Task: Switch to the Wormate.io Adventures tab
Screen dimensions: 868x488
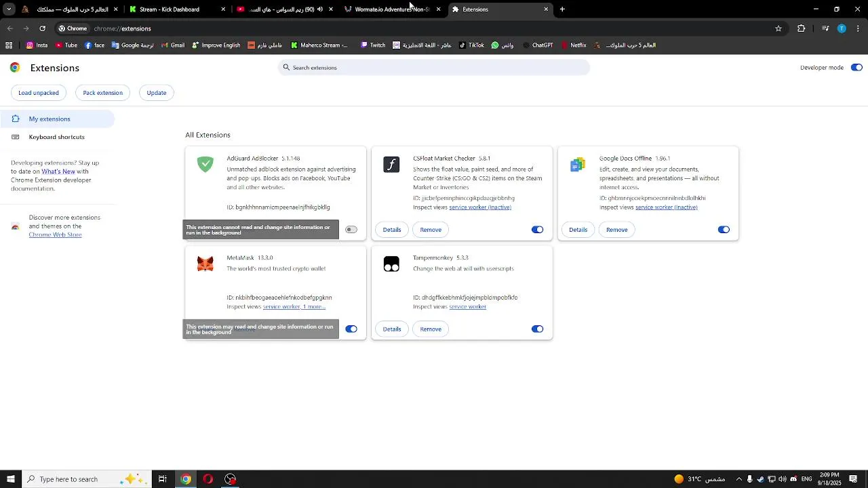Action: (392, 9)
